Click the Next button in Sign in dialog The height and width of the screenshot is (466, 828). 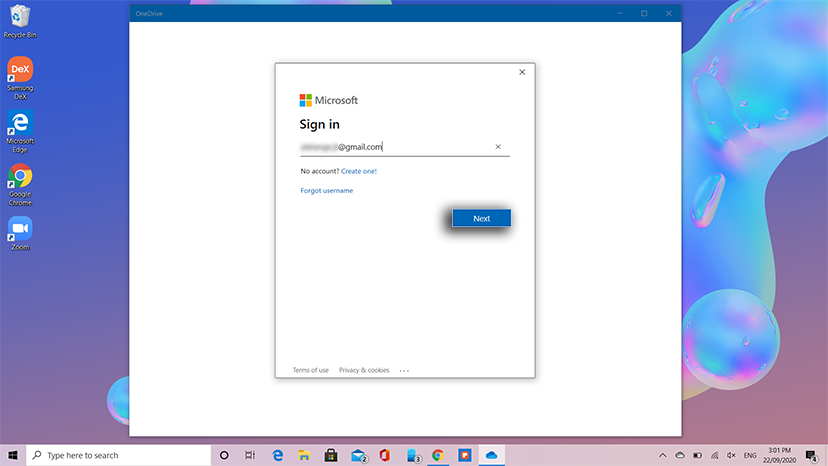(x=481, y=218)
